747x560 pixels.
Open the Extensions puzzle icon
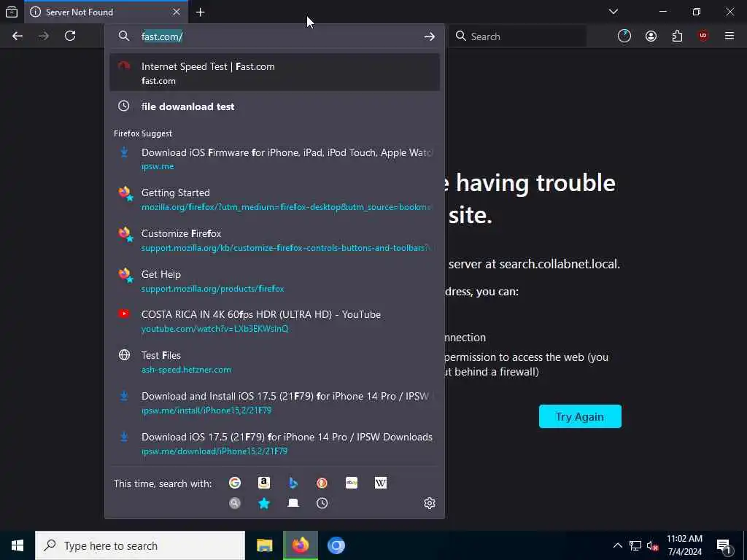[677, 36]
